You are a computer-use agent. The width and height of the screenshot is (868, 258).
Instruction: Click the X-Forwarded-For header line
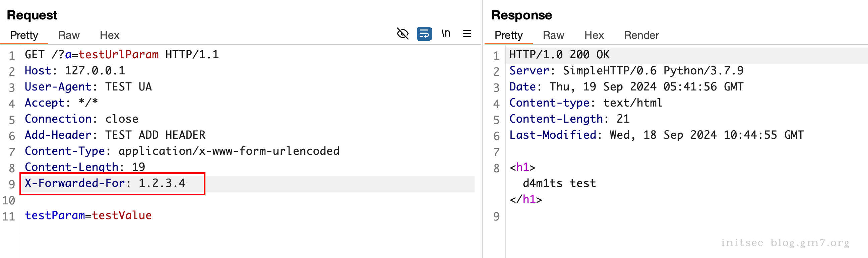(105, 183)
